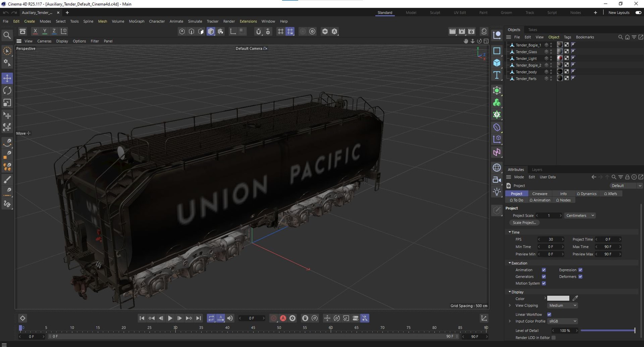Viewport: 644px width, 347px height.
Task: Open the View Clipping Medium dropdown
Action: pyautogui.click(x=562, y=305)
